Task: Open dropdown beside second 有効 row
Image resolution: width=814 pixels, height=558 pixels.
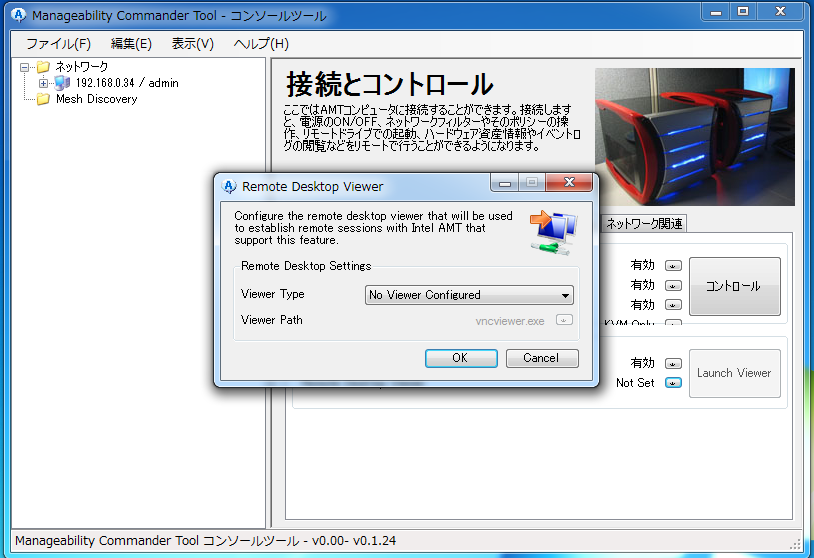Action: click(x=673, y=285)
